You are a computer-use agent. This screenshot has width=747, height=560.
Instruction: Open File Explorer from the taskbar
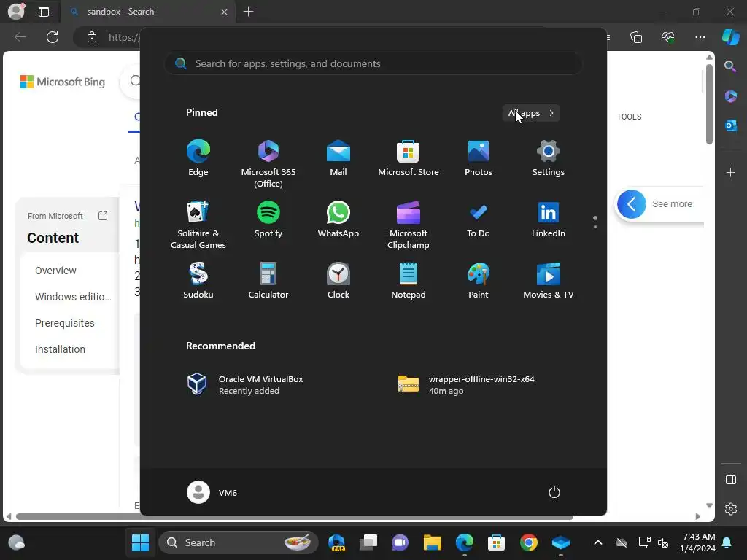click(x=432, y=542)
